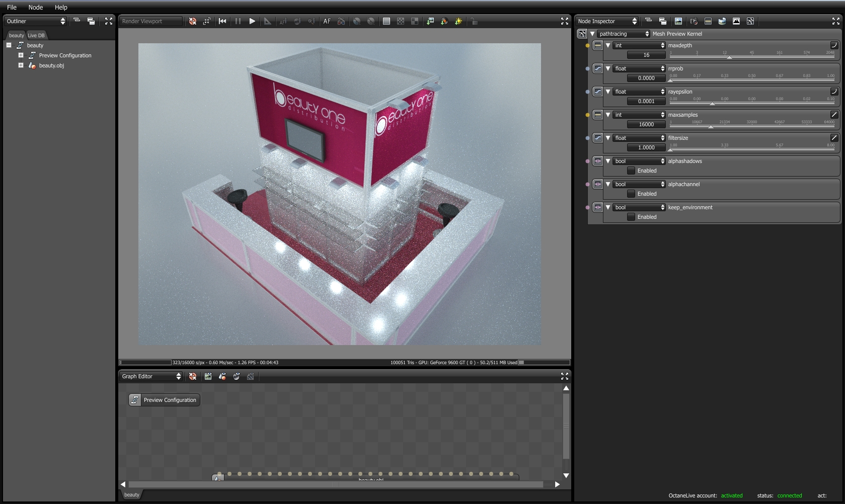Click the maxsamples slider track
The height and width of the screenshot is (504, 845).
coord(752,126)
